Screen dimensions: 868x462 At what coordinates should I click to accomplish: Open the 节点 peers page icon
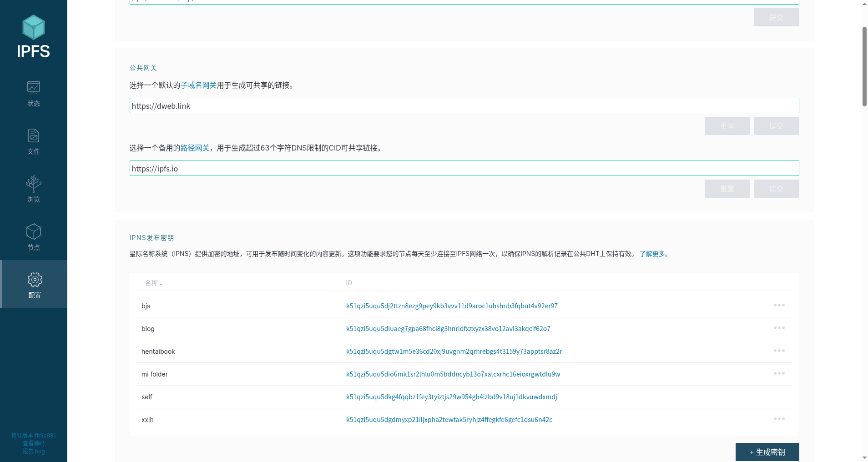[34, 231]
